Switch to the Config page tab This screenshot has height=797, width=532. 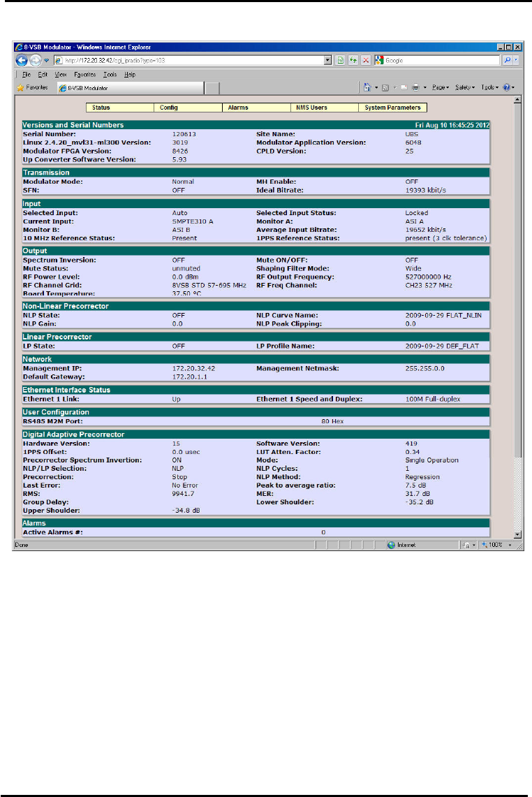(188, 108)
